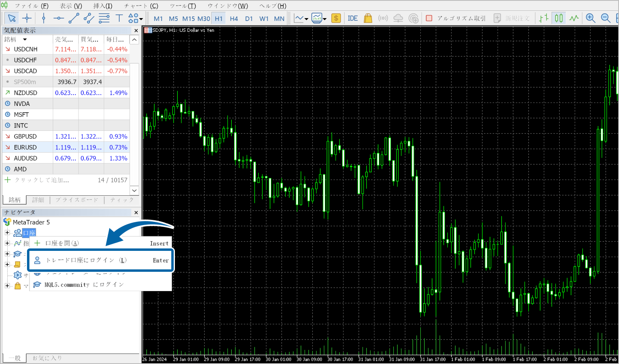Image resolution: width=619 pixels, height=364 pixels.
Task: Switch chart to M5 timeframe
Action: click(173, 19)
